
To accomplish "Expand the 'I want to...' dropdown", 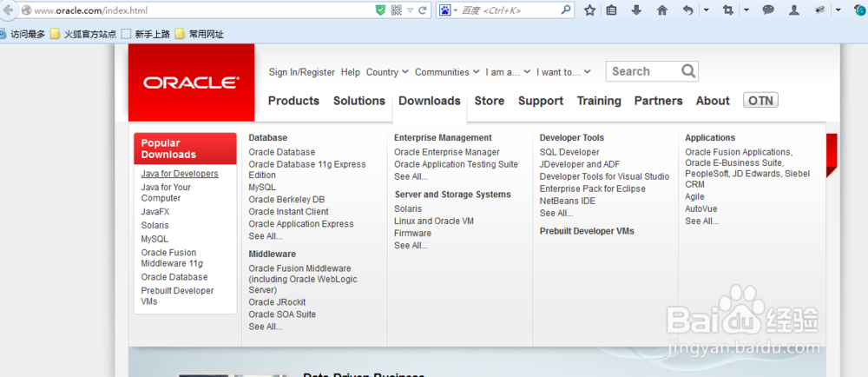I will [x=563, y=72].
